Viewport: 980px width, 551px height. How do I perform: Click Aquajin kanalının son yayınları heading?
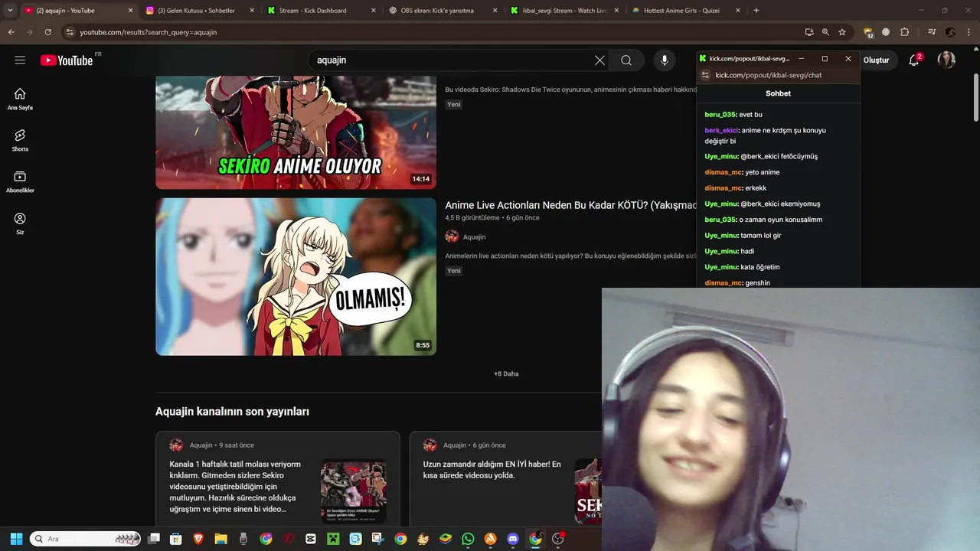(232, 412)
